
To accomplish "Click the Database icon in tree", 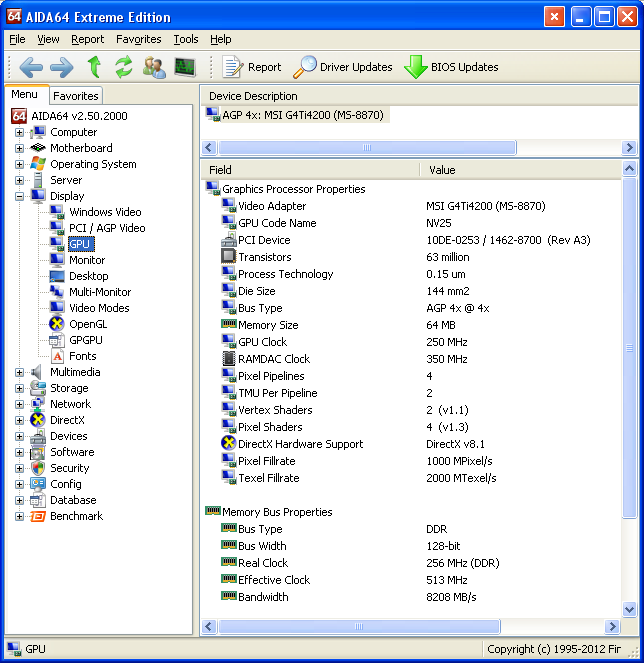I will click(38, 500).
